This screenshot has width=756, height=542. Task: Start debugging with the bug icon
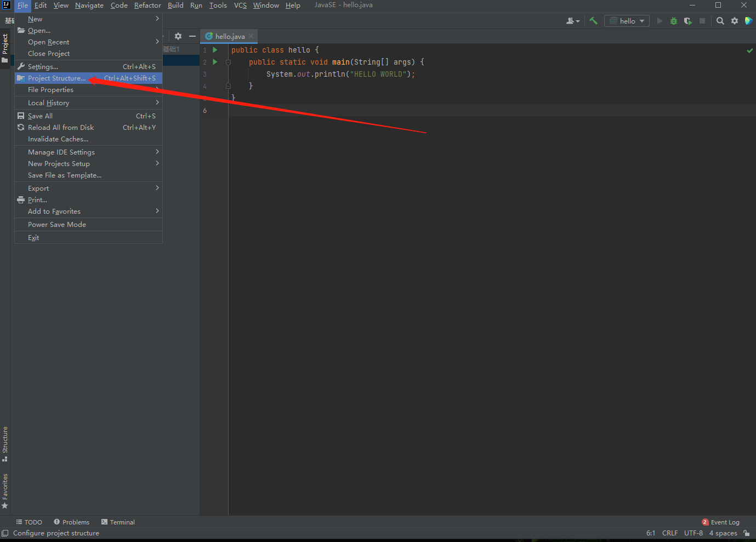pos(673,21)
